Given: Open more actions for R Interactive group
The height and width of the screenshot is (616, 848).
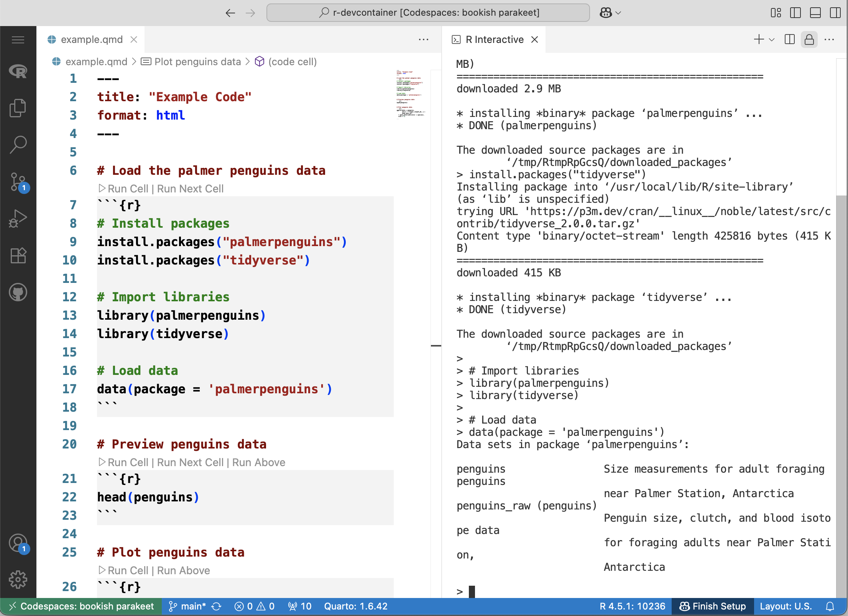Looking at the screenshot, I should 829,39.
